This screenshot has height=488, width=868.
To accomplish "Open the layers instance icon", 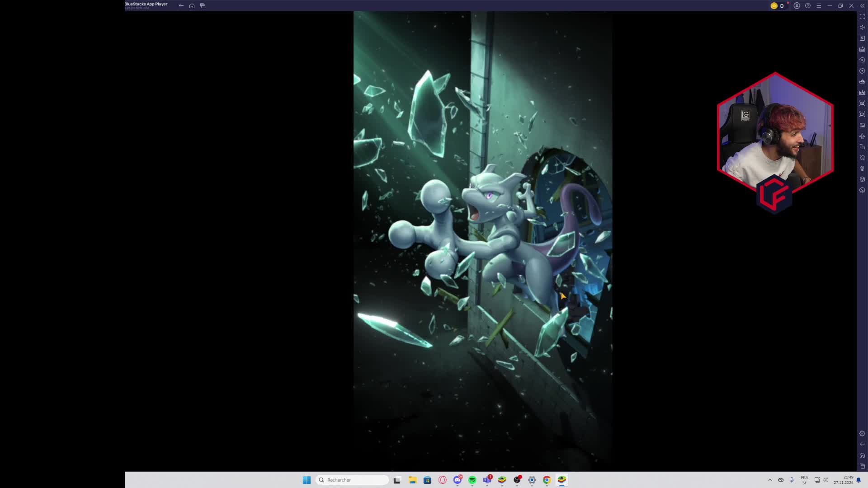I will [x=862, y=179].
